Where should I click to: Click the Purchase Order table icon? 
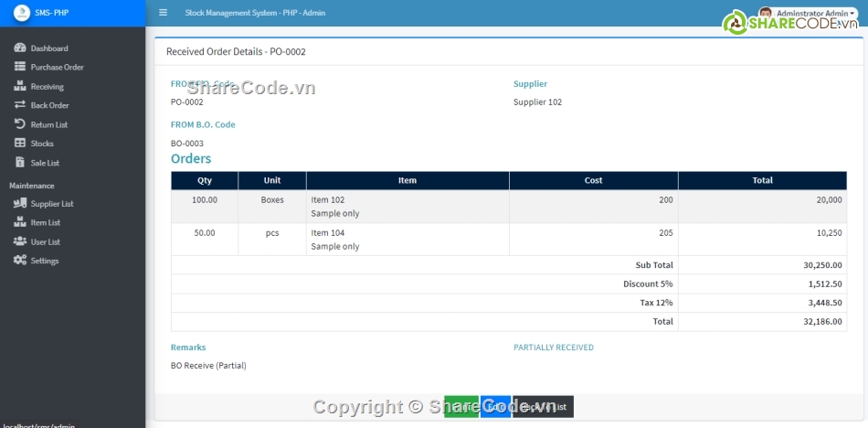coord(20,67)
